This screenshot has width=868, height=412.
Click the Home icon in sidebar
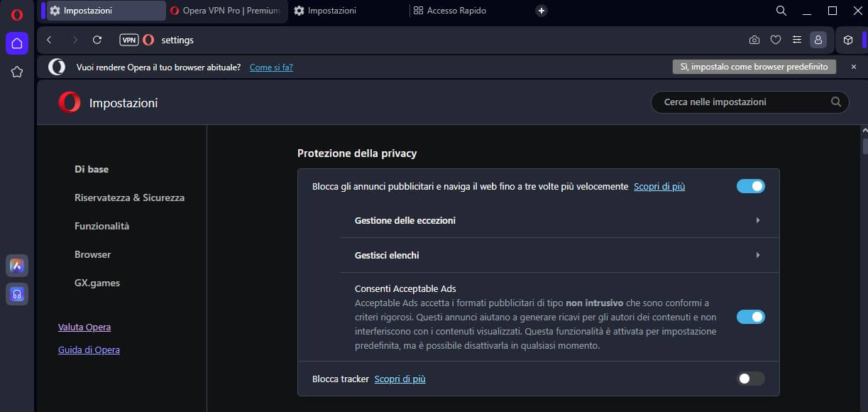pos(17,43)
